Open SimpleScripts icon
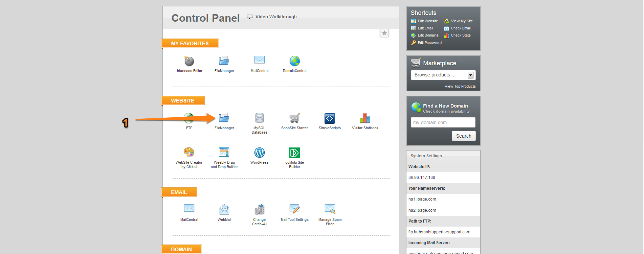The height and width of the screenshot is (254, 644). click(330, 118)
